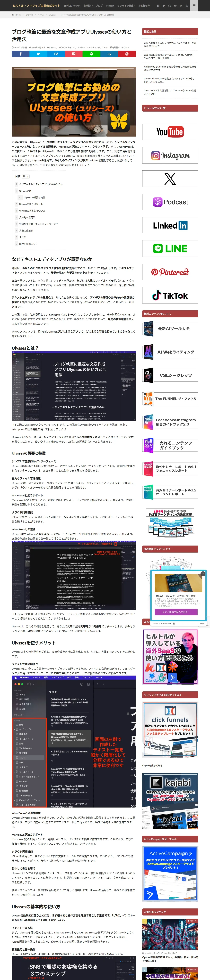Share article via LINE share button
210x980 pixels.
tap(91, 54)
